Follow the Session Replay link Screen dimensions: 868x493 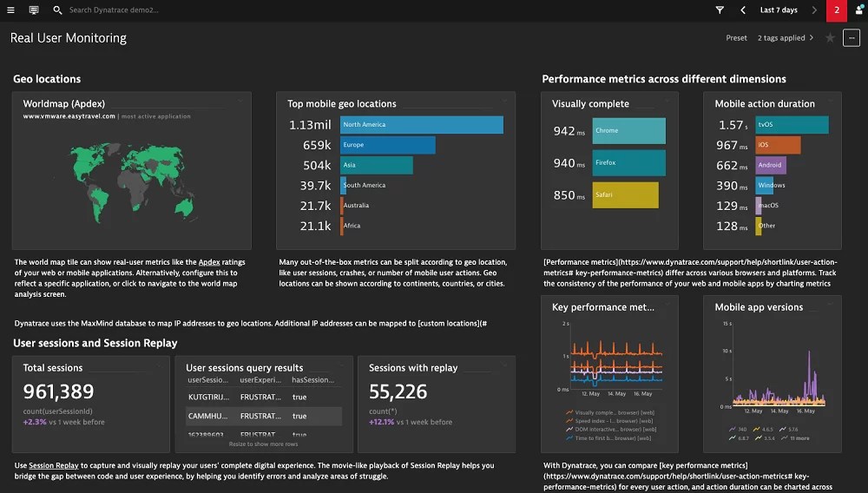[54, 465]
